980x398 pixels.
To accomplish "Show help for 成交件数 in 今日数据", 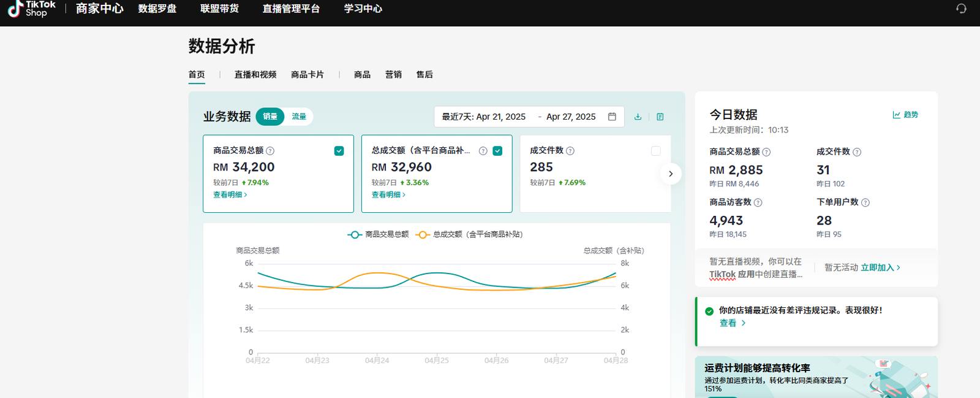I will tap(857, 152).
